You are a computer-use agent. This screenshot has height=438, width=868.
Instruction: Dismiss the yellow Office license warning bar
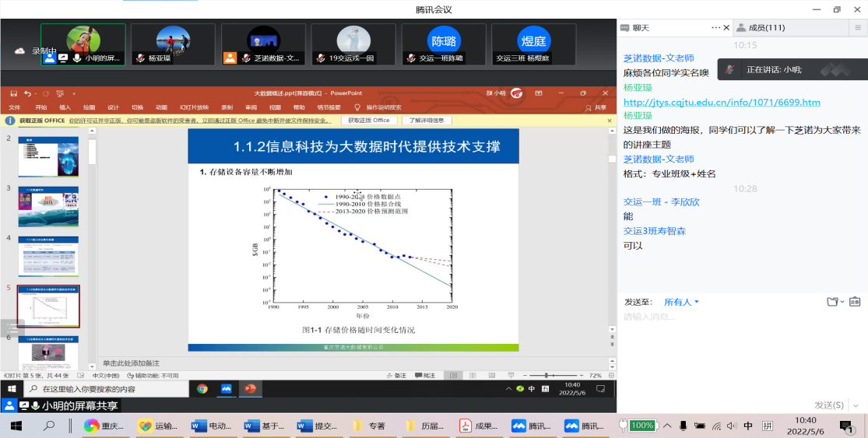pyautogui.click(x=610, y=120)
